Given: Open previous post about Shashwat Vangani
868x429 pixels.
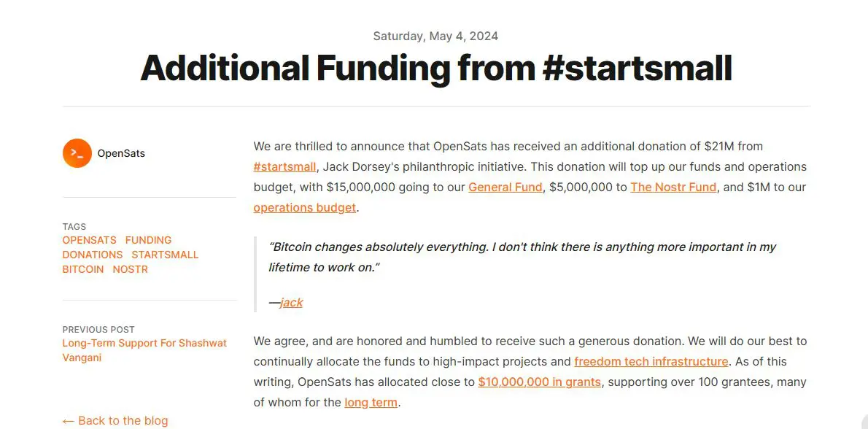Looking at the screenshot, I should click(144, 350).
